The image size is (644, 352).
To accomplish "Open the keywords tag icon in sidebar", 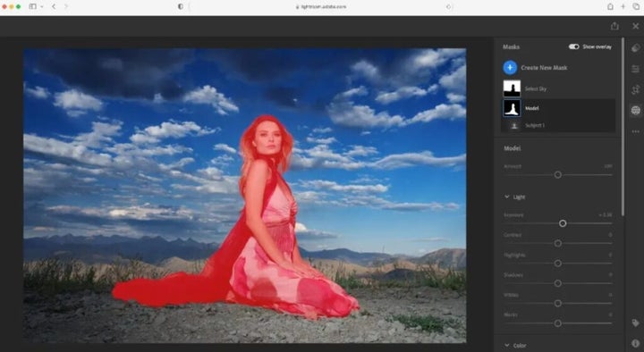I will [636, 323].
